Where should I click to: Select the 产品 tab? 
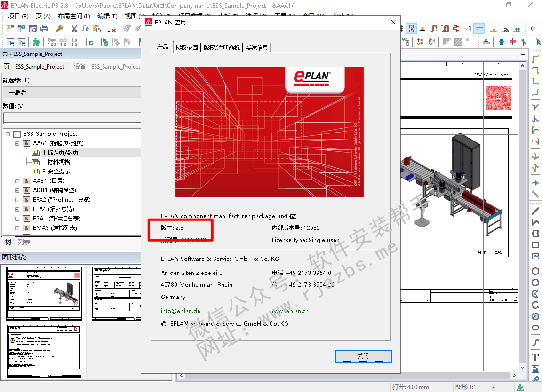click(162, 47)
